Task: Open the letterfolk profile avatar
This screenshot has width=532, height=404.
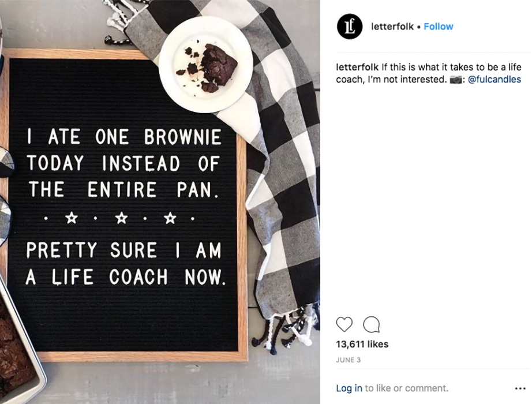Action: [350, 27]
